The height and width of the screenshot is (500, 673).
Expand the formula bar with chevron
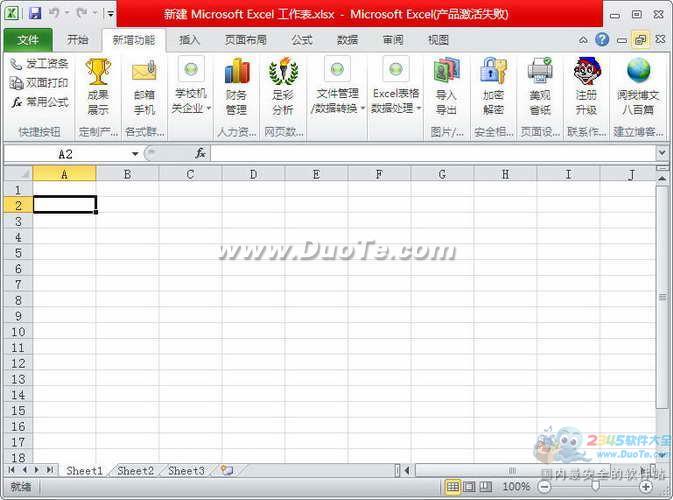coord(662,153)
